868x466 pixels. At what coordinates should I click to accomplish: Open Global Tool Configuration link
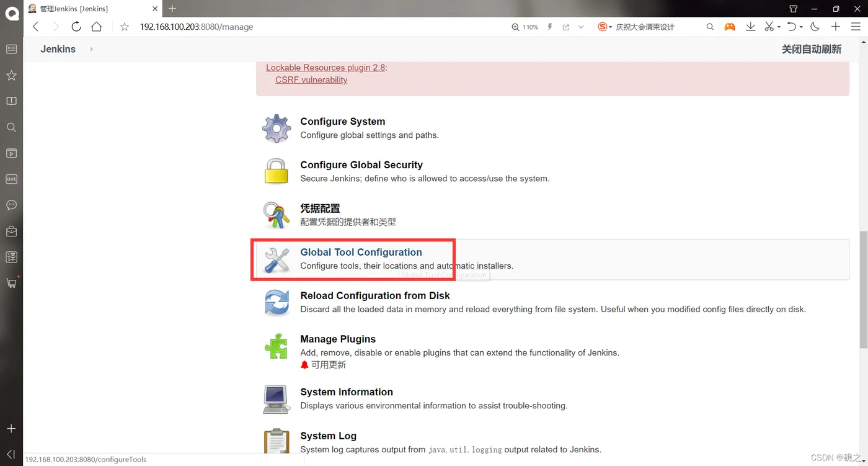[x=361, y=252]
